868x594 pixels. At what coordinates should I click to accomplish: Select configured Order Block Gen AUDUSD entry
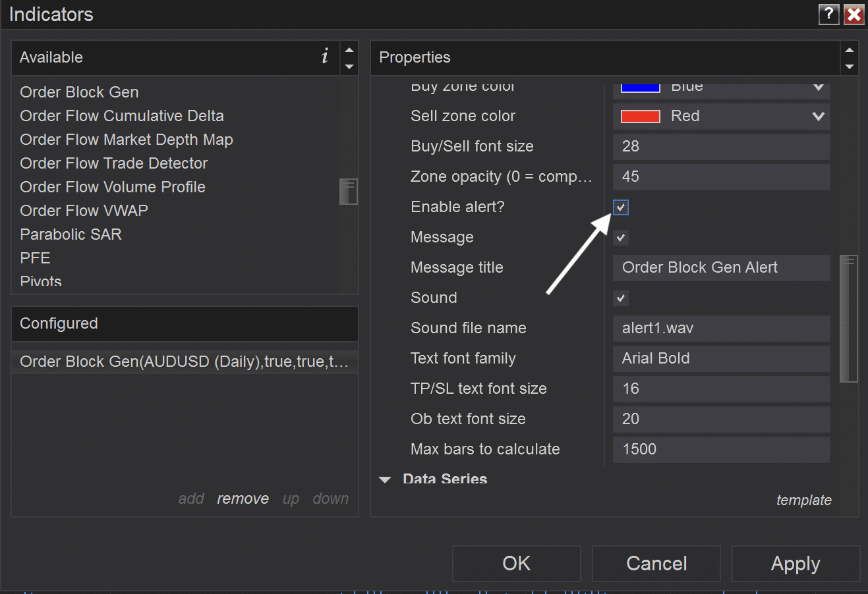point(184,362)
